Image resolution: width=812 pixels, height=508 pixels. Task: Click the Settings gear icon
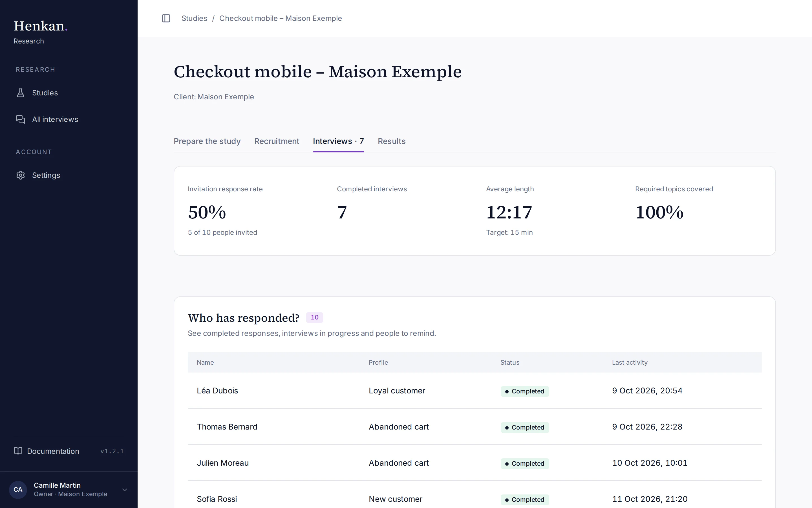tap(21, 175)
